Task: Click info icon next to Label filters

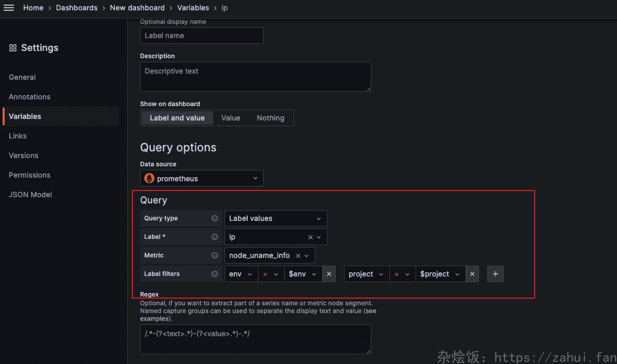Action: (x=215, y=274)
